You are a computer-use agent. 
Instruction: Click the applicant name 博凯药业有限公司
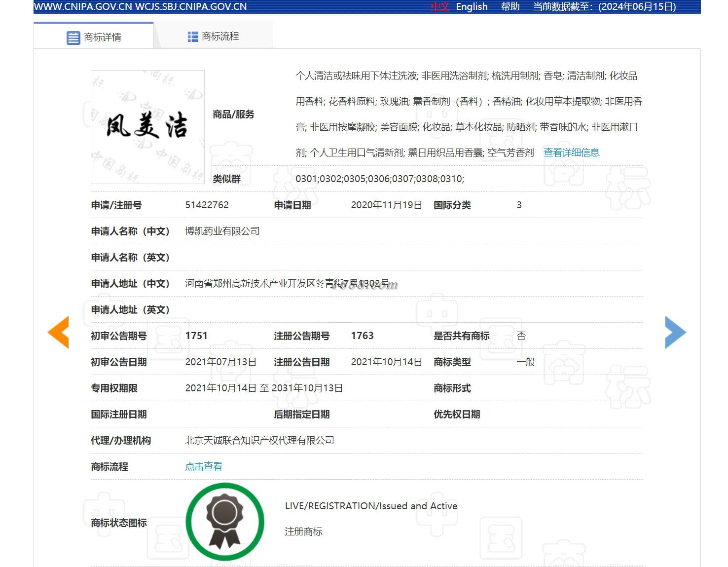222,231
